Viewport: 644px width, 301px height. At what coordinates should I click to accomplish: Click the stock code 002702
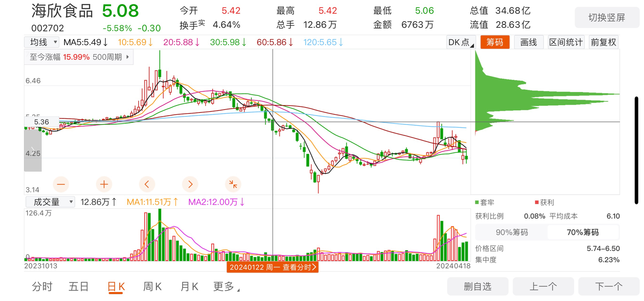(47, 28)
